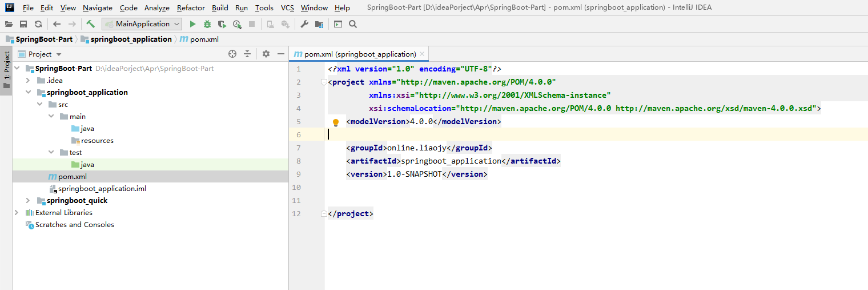Screen dimensions: 868x290
Task: Open Settings via the wrench icon
Action: pyautogui.click(x=304, y=24)
